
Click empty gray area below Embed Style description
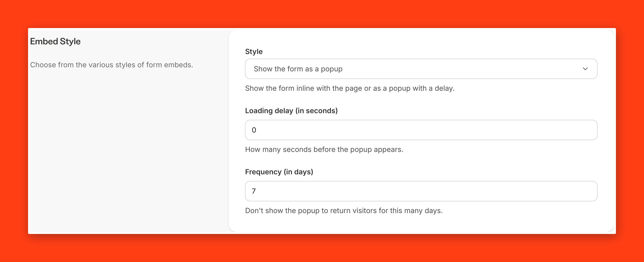click(128, 153)
